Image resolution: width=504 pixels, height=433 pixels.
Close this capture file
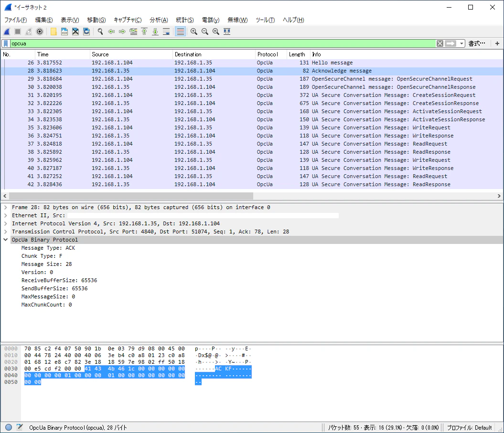click(x=75, y=32)
